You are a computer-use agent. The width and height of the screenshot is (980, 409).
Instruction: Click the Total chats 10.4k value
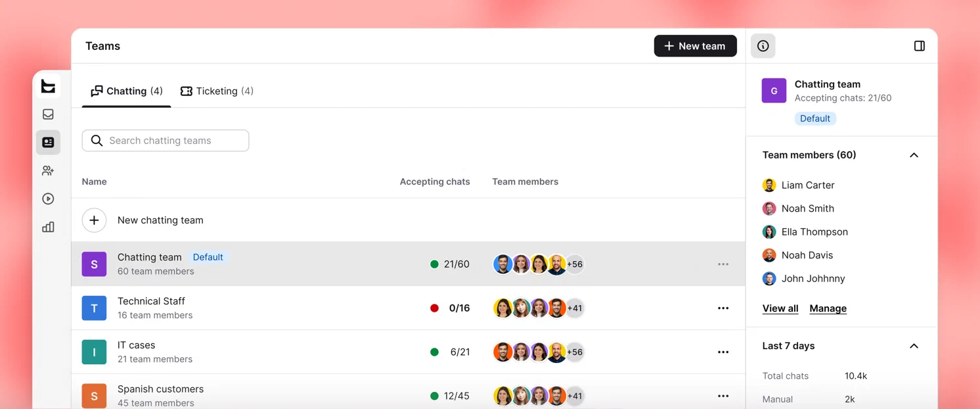click(856, 376)
